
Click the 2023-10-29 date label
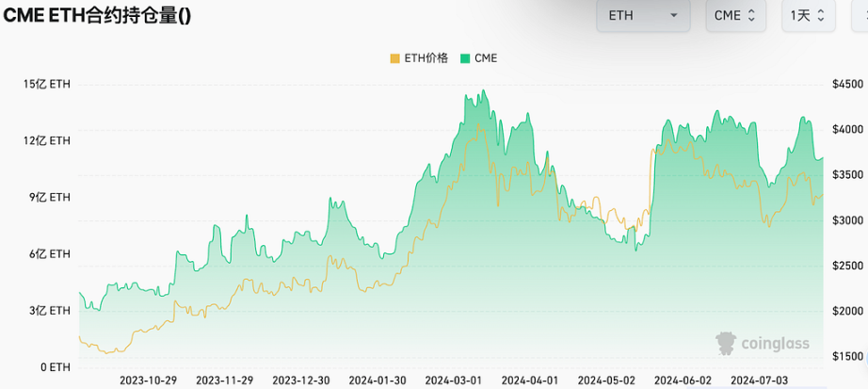[149, 381]
